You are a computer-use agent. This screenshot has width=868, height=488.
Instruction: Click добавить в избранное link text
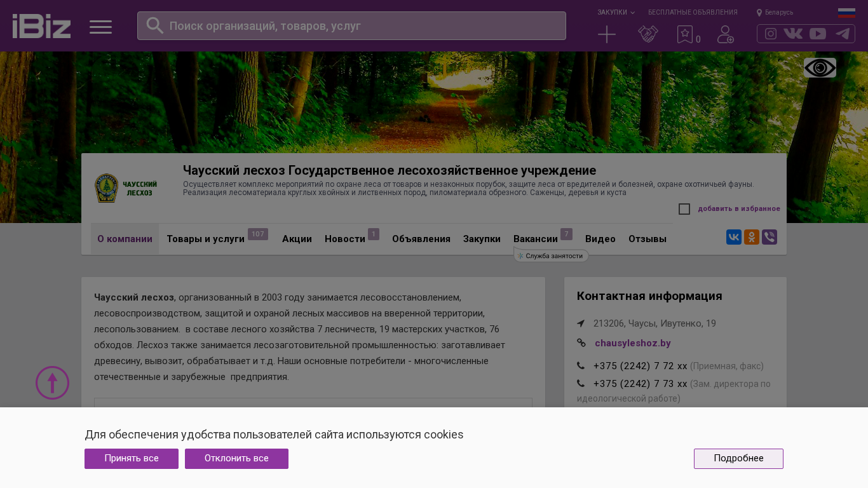tap(739, 209)
